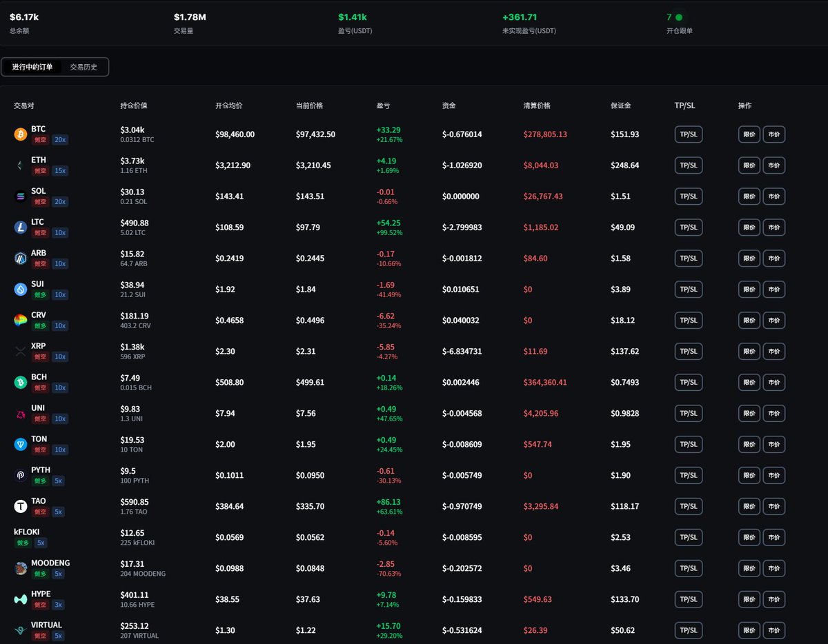Click the PYTH coin icon
Screen dimensions: 828x644
pyautogui.click(x=20, y=475)
